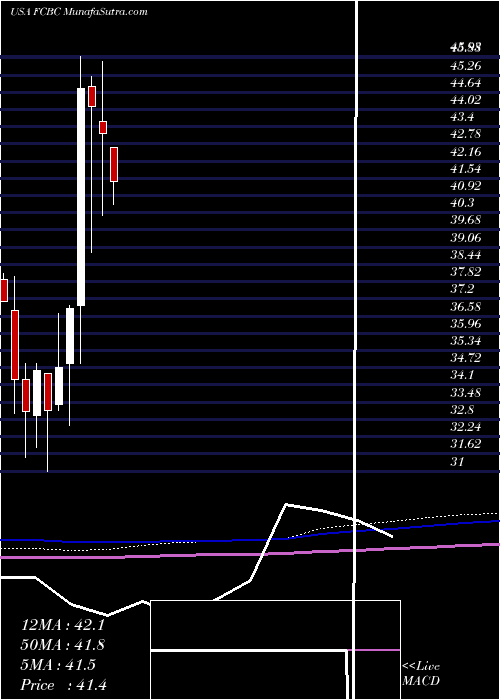Click the 35.96 axis label
500x700 pixels.
(x=466, y=324)
